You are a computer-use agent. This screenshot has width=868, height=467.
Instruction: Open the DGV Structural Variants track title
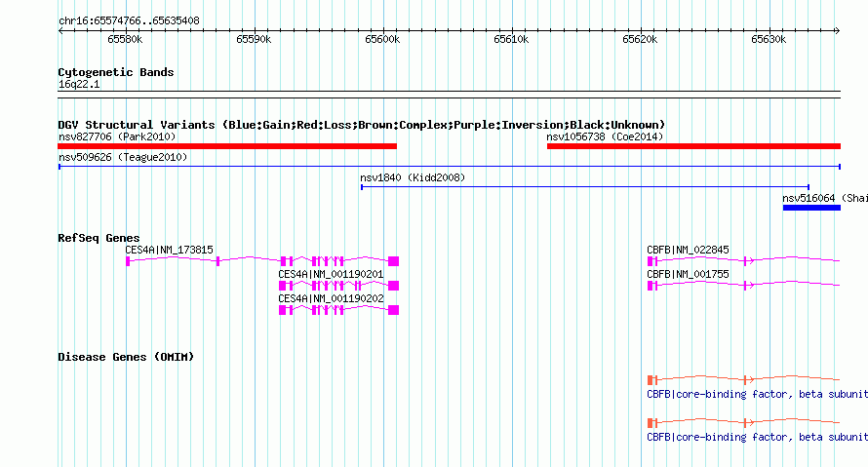pyautogui.click(x=362, y=125)
